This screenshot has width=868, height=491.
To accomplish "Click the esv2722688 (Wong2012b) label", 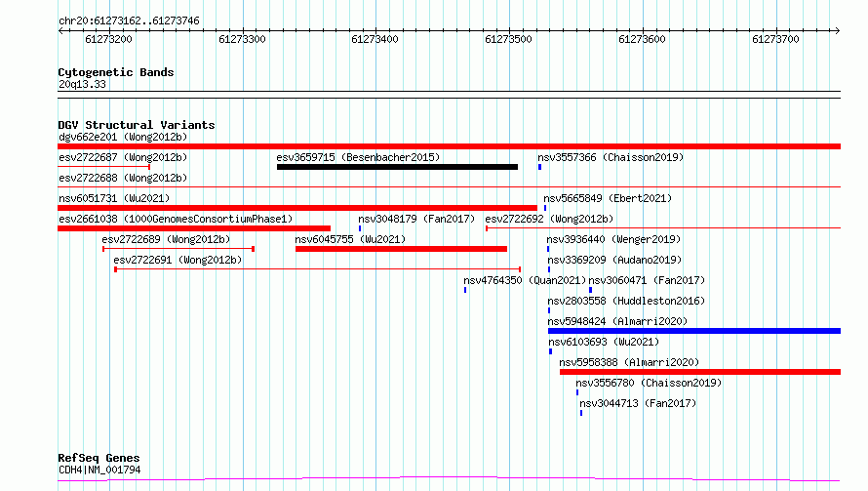I will click(123, 178).
